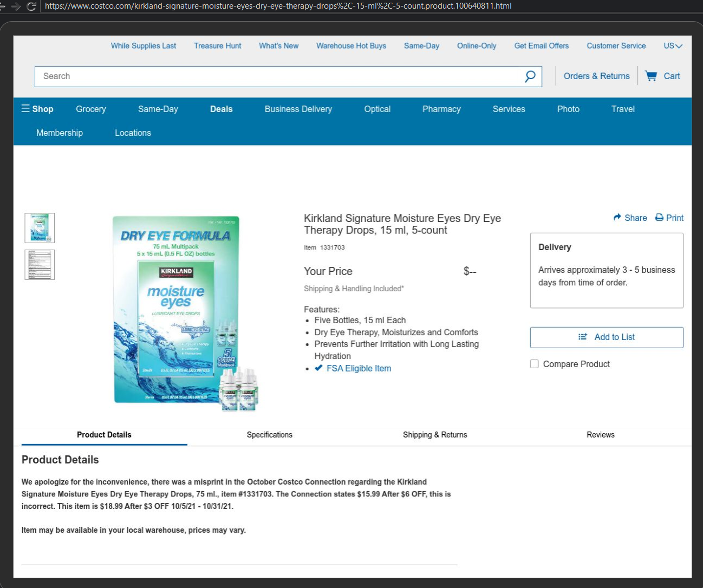The image size is (703, 588).
Task: Click the Cart text link
Action: [672, 76]
